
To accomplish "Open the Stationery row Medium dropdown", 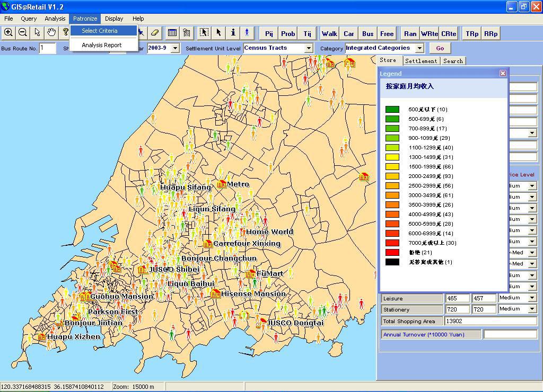I will click(532, 309).
